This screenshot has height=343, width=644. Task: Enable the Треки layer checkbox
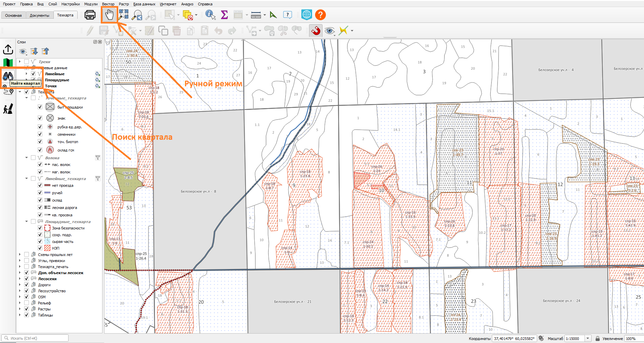coord(27,62)
